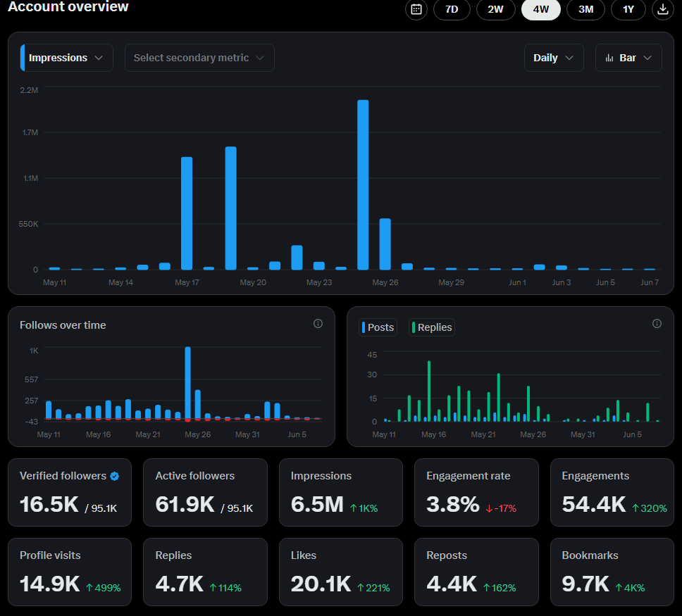Click info icon beside Posts and Replies chart
This screenshot has height=616, width=682.
point(657,323)
